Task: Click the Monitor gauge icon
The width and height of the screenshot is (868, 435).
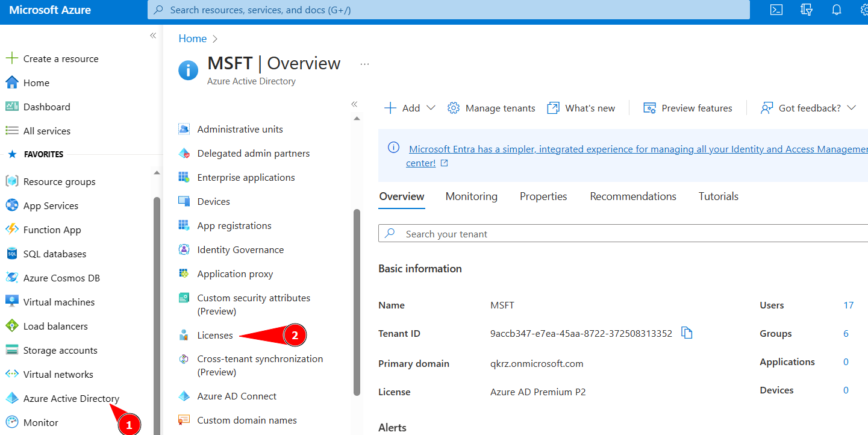Action: pos(11,422)
